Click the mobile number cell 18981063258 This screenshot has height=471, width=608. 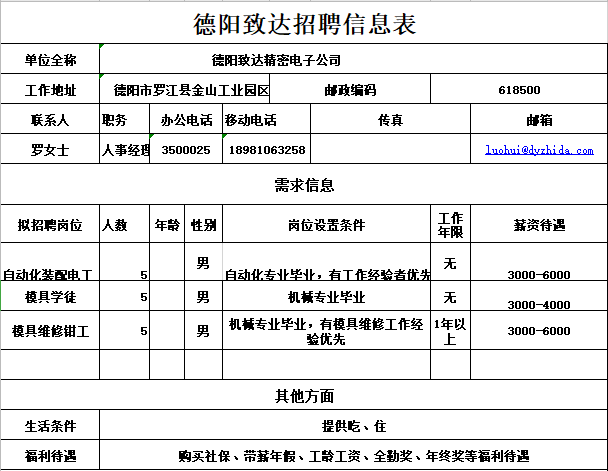tap(267, 150)
